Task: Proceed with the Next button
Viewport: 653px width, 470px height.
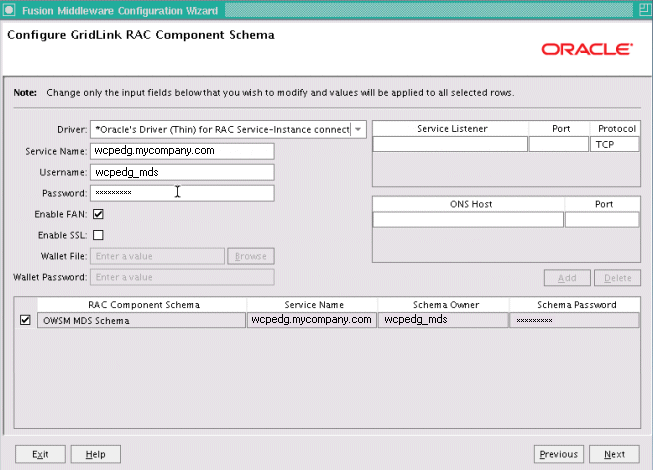Action: (614, 454)
